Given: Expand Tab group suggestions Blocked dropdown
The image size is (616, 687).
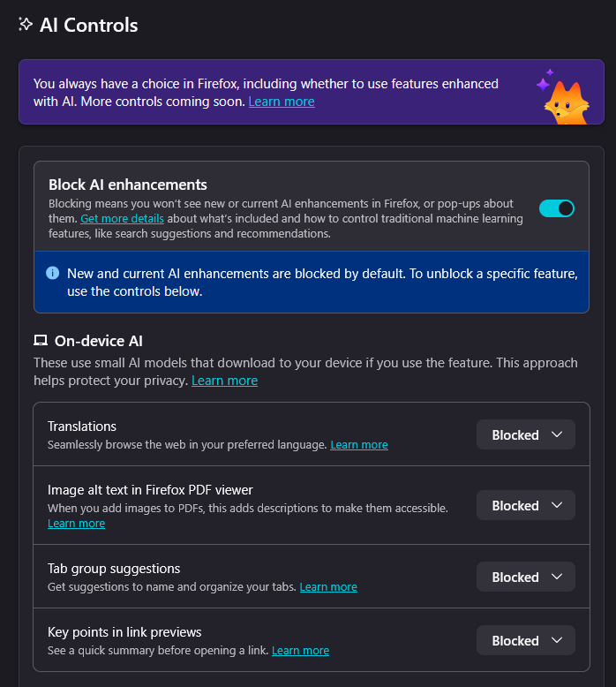Looking at the screenshot, I should pos(526,578).
